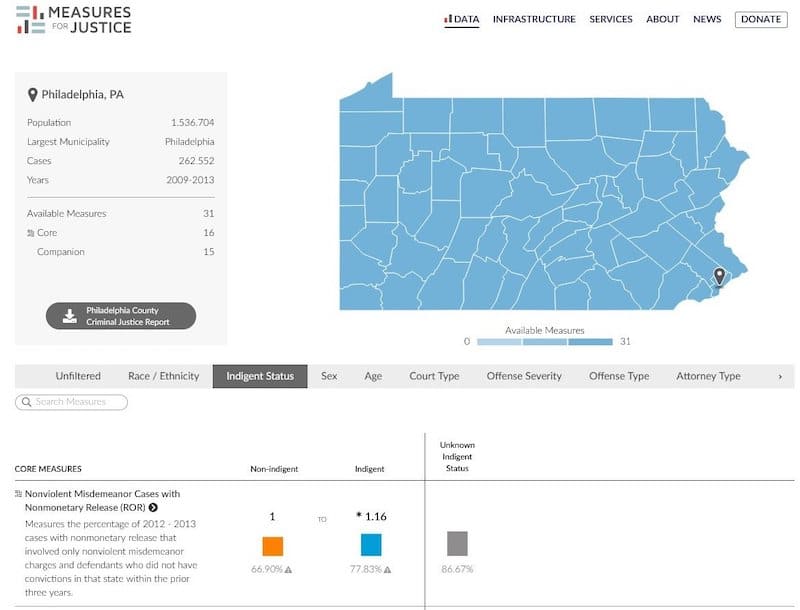
Task: Download Philadelphia County Criminal Justice Report
Action: 121,316
